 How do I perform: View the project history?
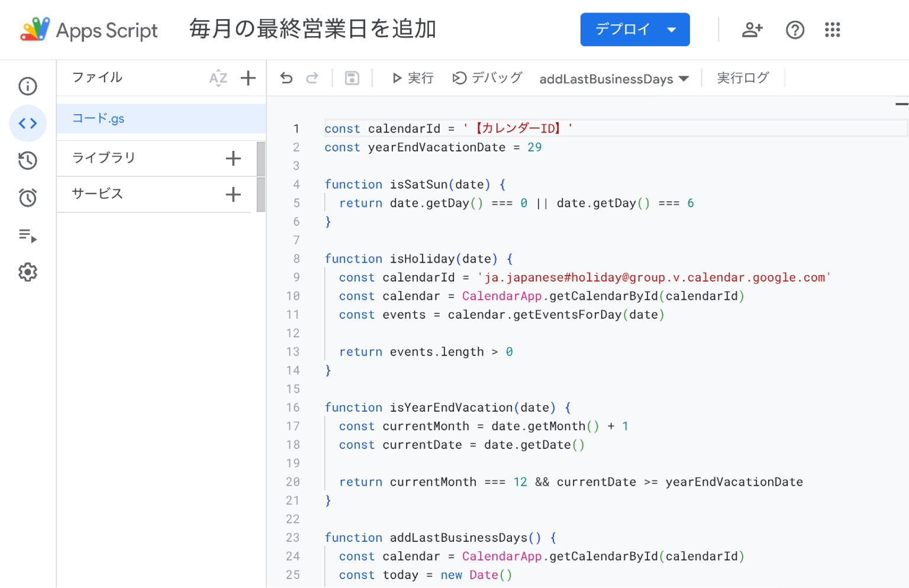(x=27, y=160)
